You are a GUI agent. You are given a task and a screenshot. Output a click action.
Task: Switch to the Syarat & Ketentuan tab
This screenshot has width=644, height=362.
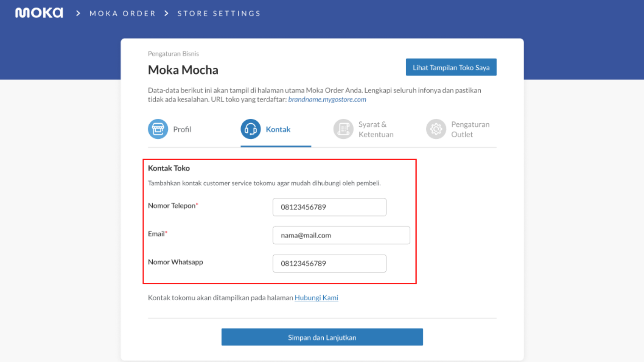372,129
